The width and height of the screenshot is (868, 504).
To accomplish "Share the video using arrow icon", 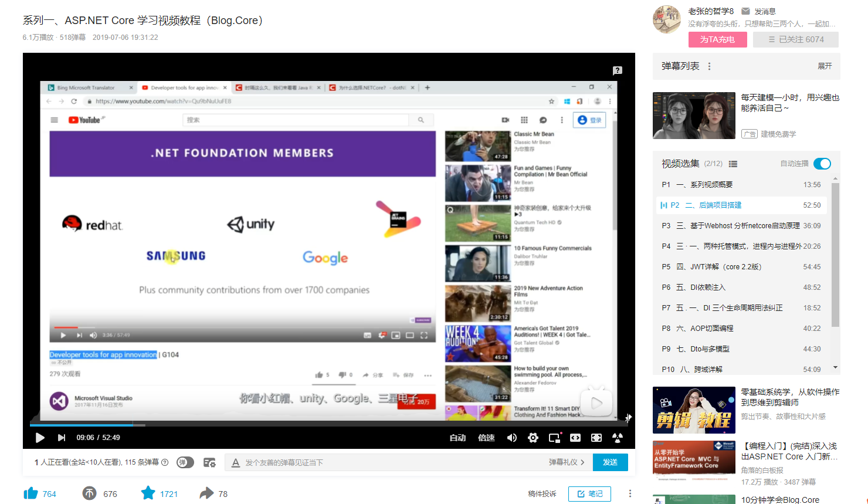I will (206, 493).
